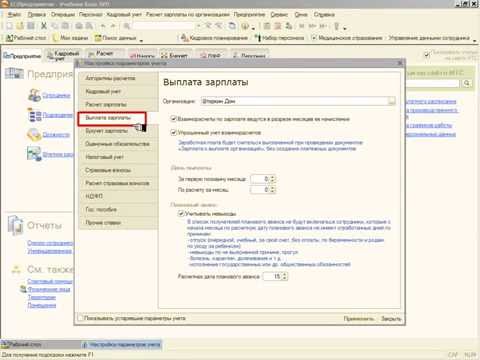Switch to the Предприятие desktop tab
This screenshot has height=360, width=480.
[22, 56]
